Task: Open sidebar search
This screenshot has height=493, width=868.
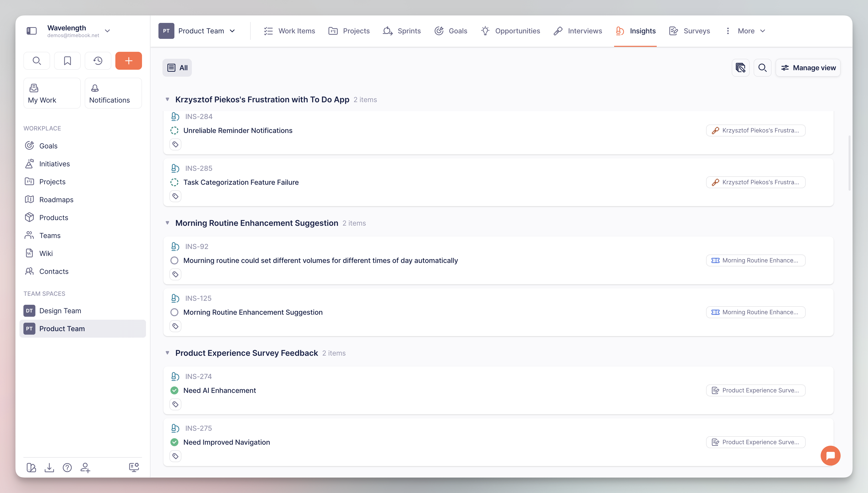Action: pos(37,61)
